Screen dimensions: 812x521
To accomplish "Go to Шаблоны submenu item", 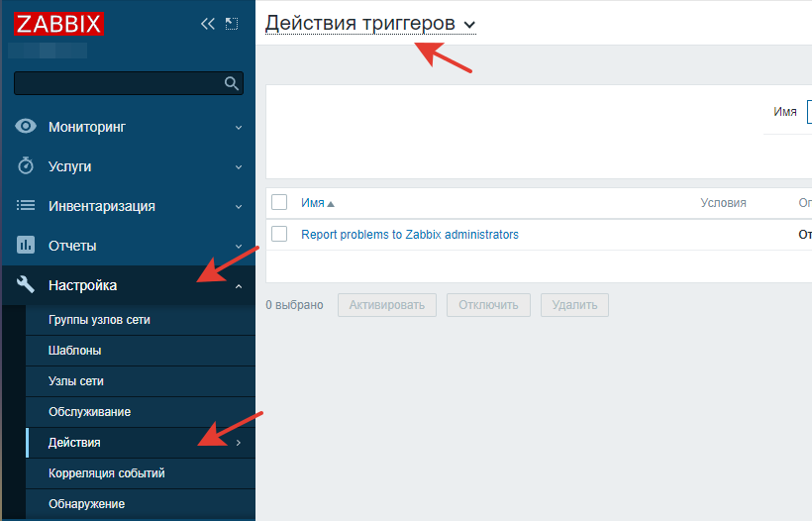I will click(141, 351).
